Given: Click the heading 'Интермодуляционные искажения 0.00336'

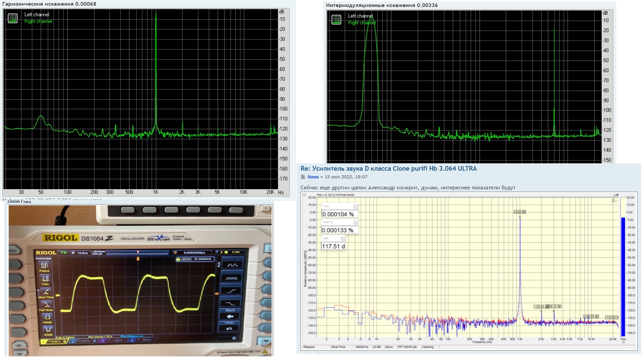Looking at the screenshot, I should [x=382, y=5].
